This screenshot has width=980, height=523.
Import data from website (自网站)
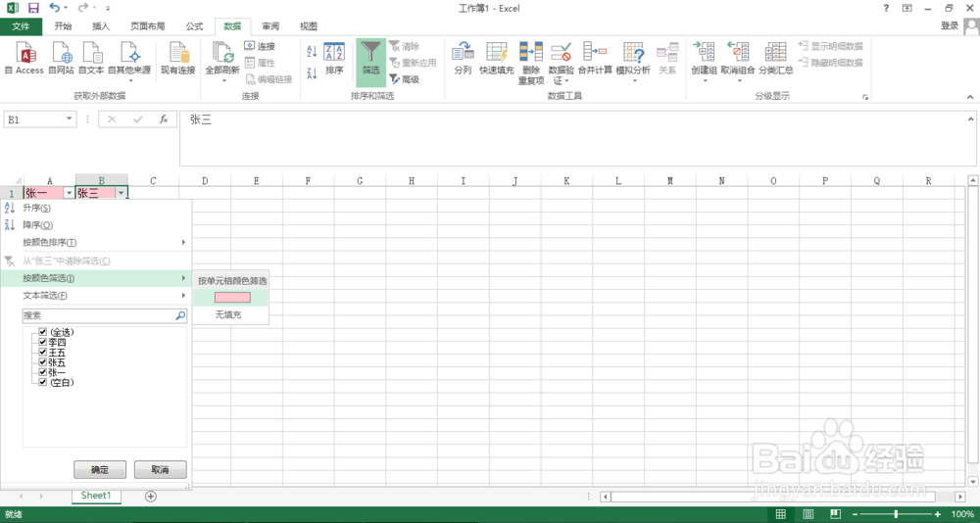pos(61,58)
